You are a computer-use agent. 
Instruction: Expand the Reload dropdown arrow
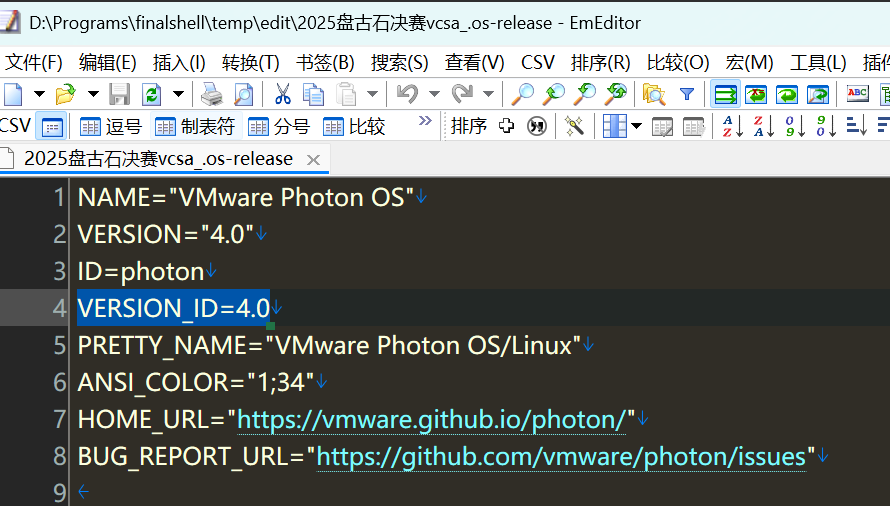coord(178,94)
